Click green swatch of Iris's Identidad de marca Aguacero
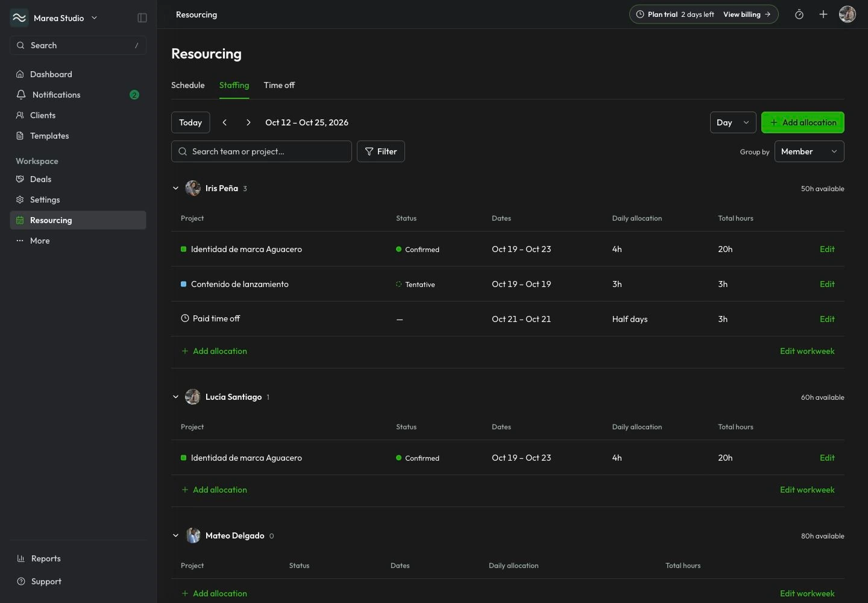The height and width of the screenshot is (603, 868). tap(183, 249)
